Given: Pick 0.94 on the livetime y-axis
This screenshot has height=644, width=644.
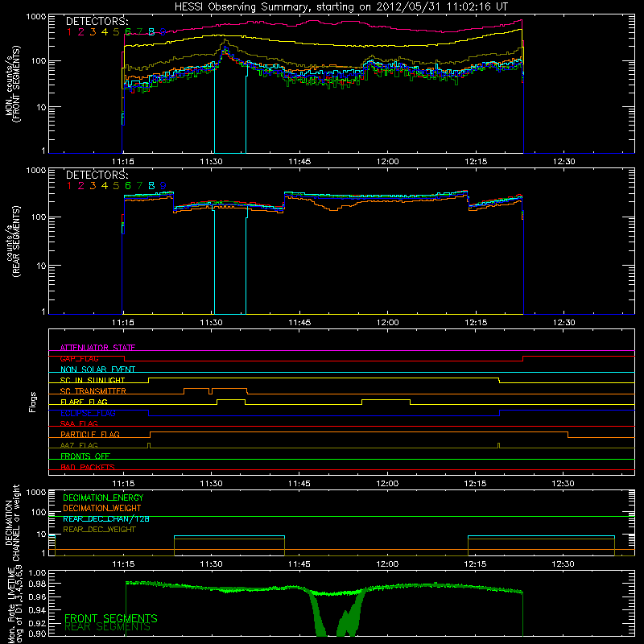Looking at the screenshot, I should coord(38,610).
